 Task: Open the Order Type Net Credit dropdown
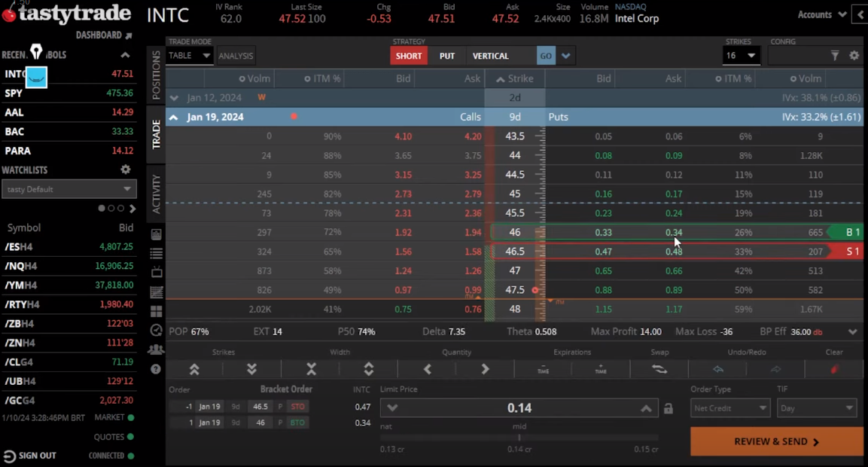pyautogui.click(x=729, y=408)
